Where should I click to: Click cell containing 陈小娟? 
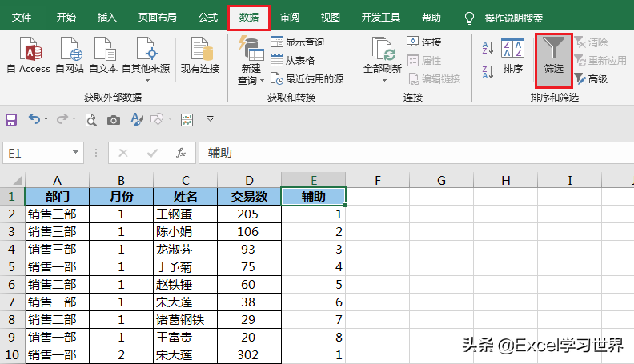[x=185, y=232]
